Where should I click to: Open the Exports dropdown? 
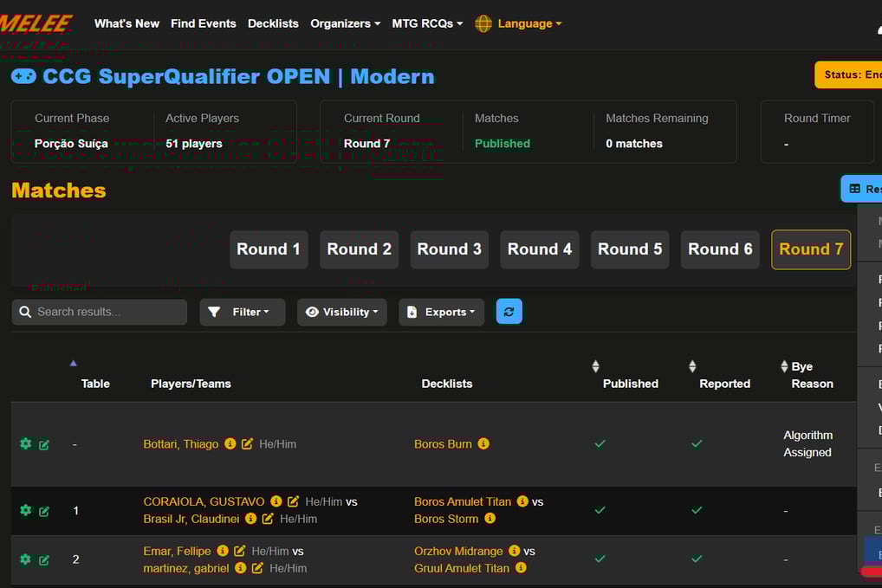(x=442, y=312)
